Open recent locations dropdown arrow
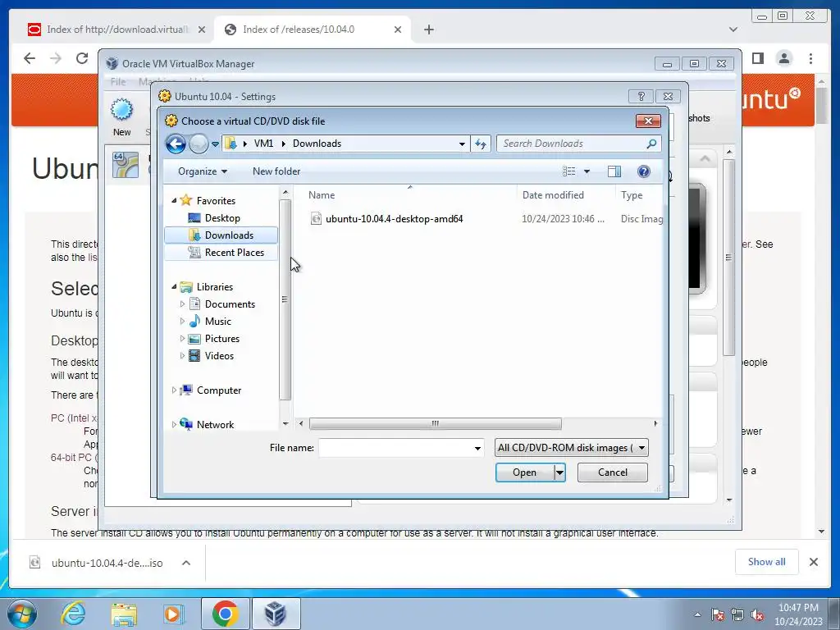 [x=216, y=144]
